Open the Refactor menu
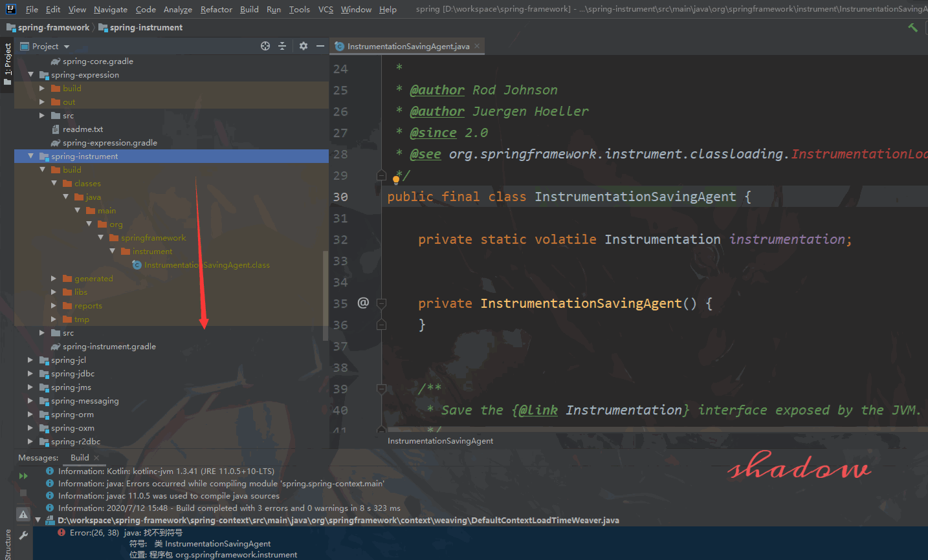 pos(216,9)
